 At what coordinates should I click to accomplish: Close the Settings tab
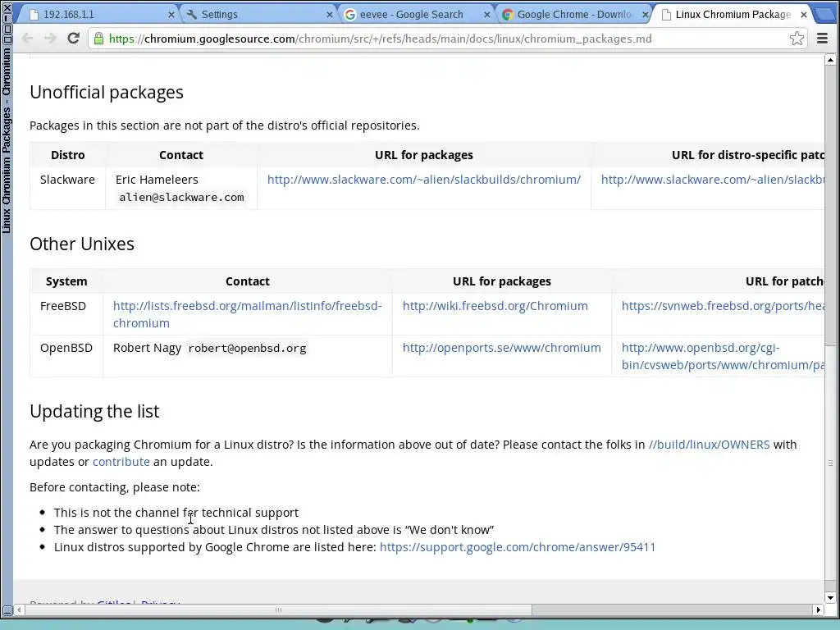pos(330,15)
